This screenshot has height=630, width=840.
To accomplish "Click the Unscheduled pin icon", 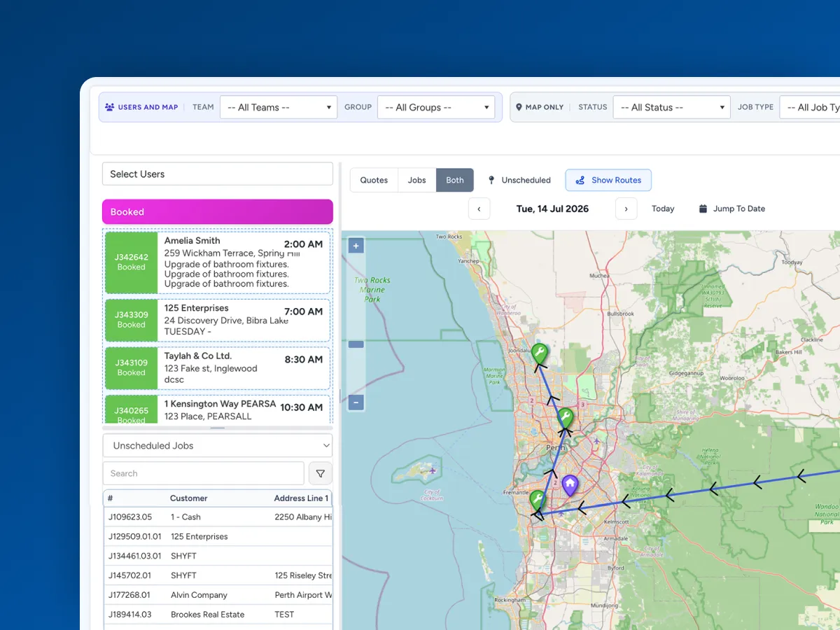I will click(491, 180).
